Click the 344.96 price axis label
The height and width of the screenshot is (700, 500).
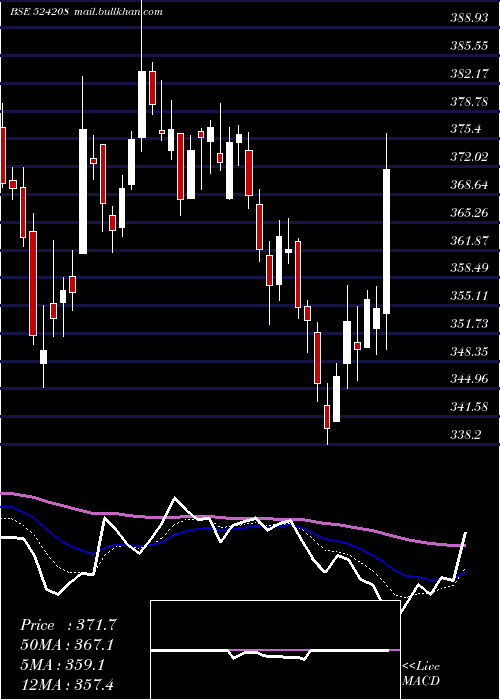tap(470, 379)
